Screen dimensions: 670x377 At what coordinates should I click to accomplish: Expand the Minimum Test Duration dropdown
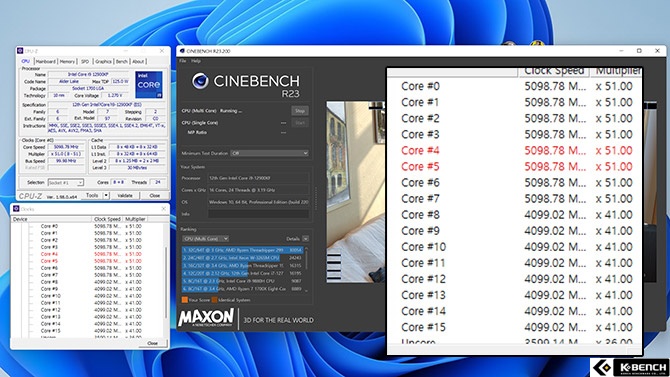(x=269, y=153)
